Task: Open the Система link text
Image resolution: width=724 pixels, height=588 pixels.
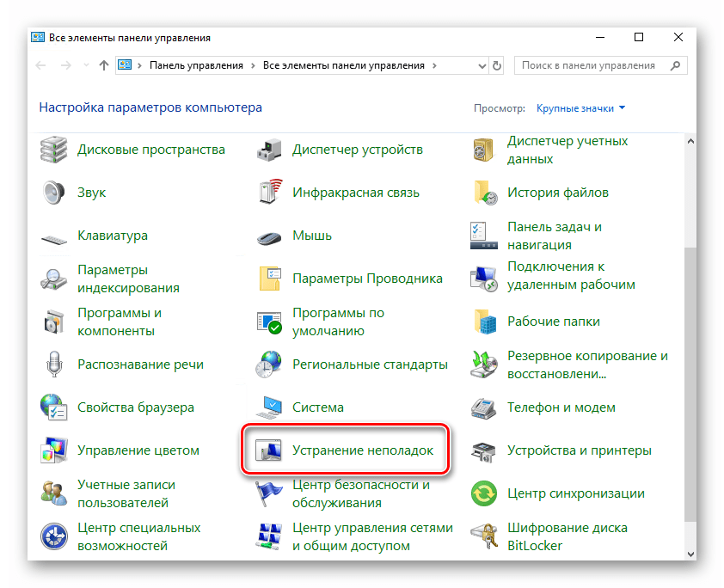Action: (318, 407)
